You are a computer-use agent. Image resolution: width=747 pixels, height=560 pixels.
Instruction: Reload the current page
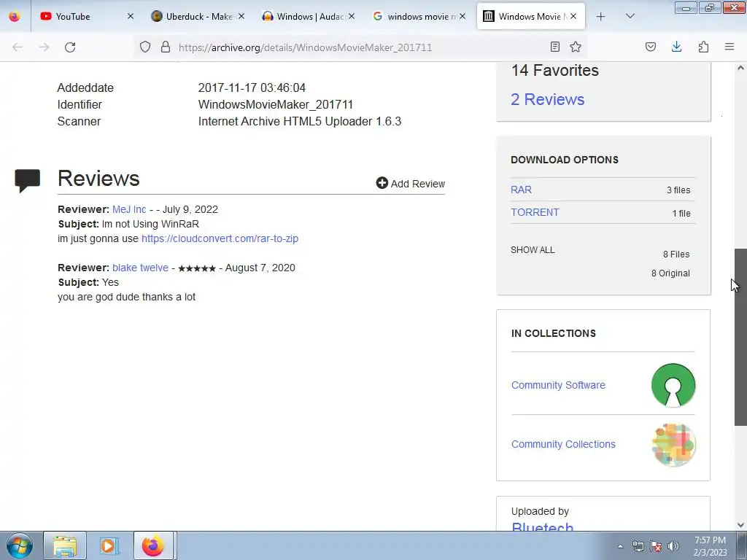pyautogui.click(x=70, y=47)
